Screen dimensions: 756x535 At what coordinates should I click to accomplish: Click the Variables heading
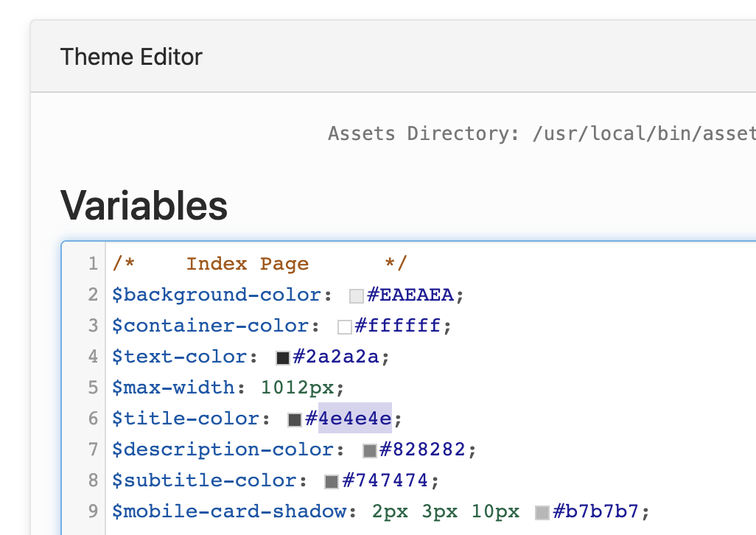click(143, 206)
